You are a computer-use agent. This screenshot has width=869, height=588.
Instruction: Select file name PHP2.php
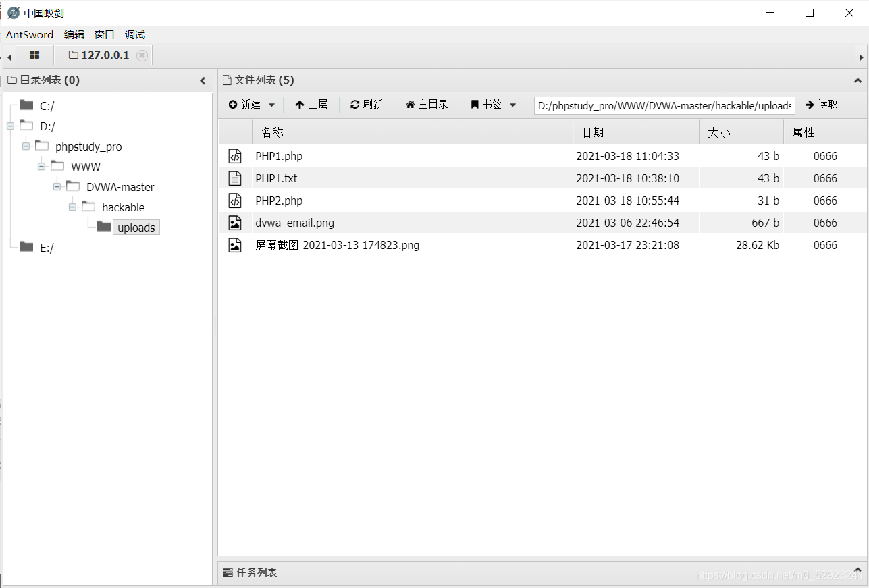click(x=279, y=201)
